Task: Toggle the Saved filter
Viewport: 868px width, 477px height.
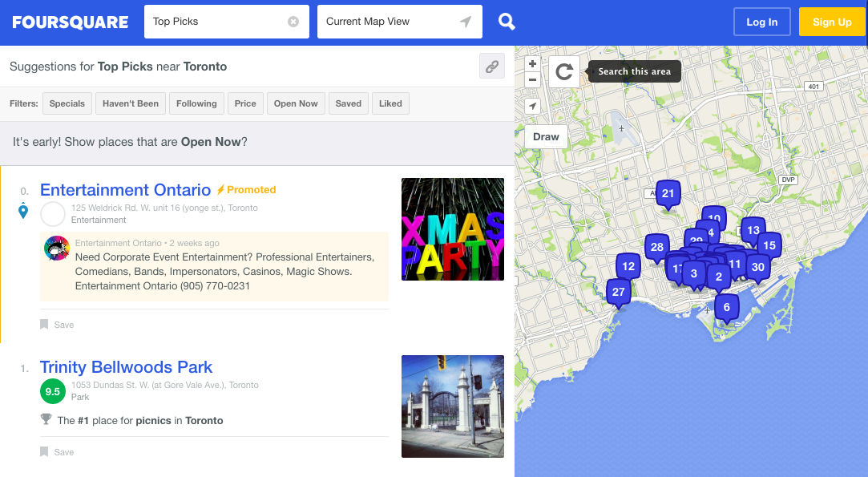Action: 348,103
